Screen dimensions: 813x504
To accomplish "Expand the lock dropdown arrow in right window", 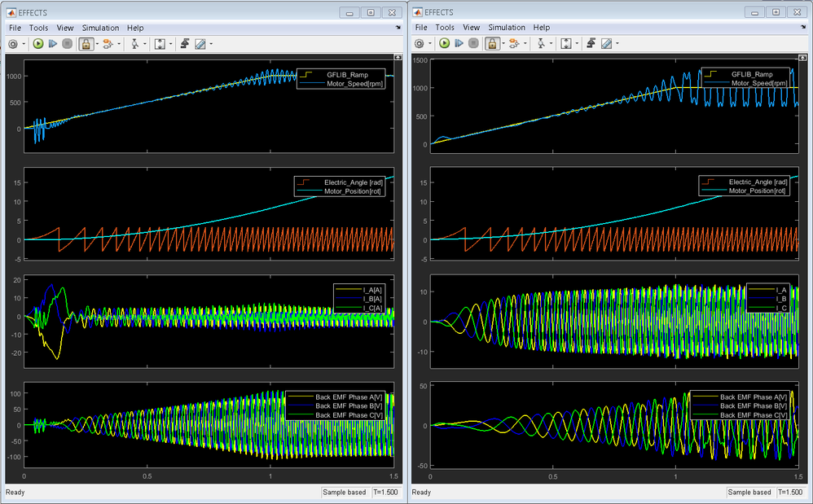I will (x=503, y=43).
